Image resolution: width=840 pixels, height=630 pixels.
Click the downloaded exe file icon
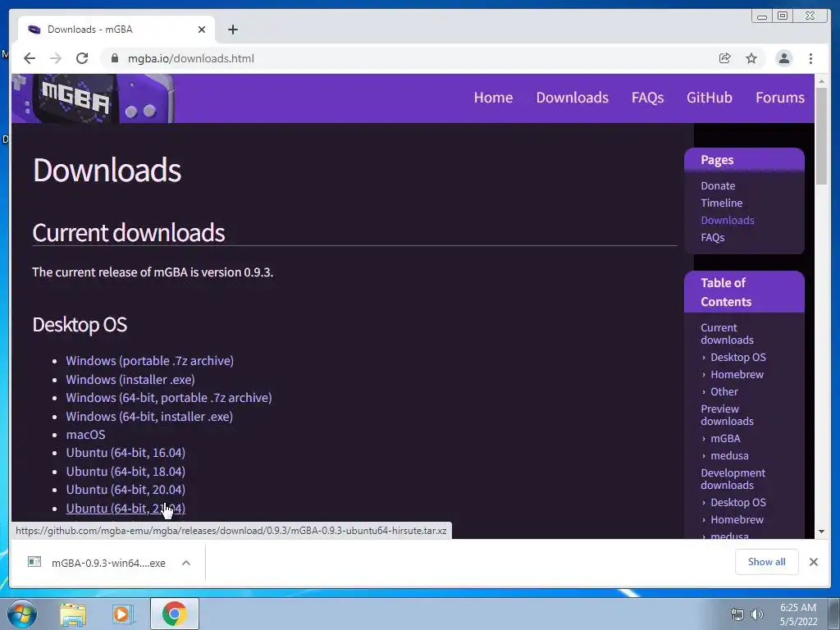(x=34, y=562)
